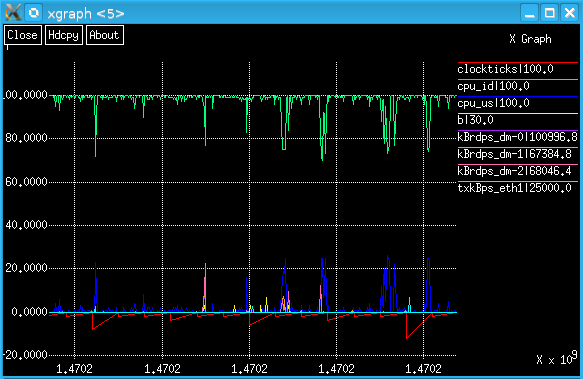Viewport: 583px width, 379px height.
Task: Select the cpu_us|100.0 legend entry
Action: [493, 103]
